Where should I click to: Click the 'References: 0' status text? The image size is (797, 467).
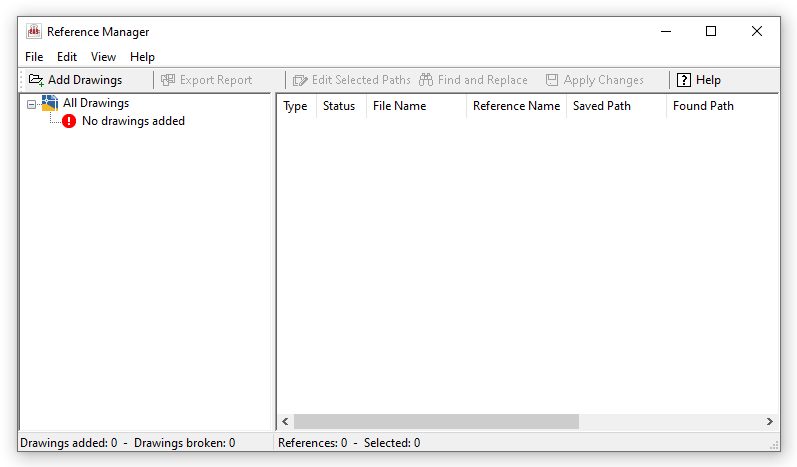(x=313, y=443)
